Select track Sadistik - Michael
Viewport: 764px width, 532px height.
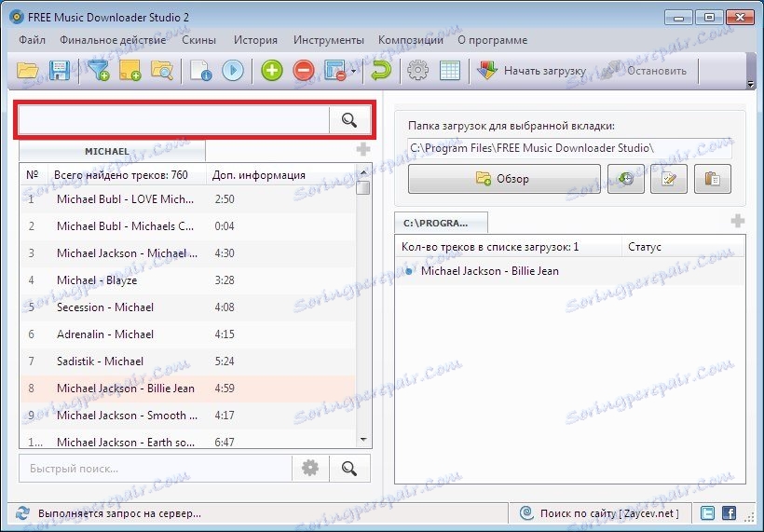[187, 361]
